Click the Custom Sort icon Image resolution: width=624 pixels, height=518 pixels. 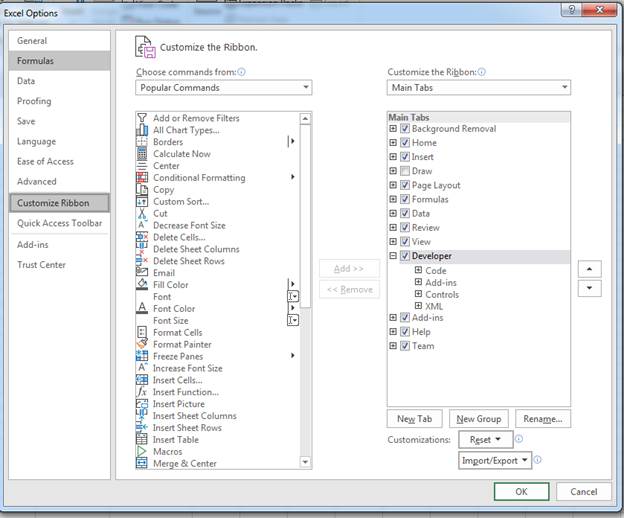click(x=142, y=201)
